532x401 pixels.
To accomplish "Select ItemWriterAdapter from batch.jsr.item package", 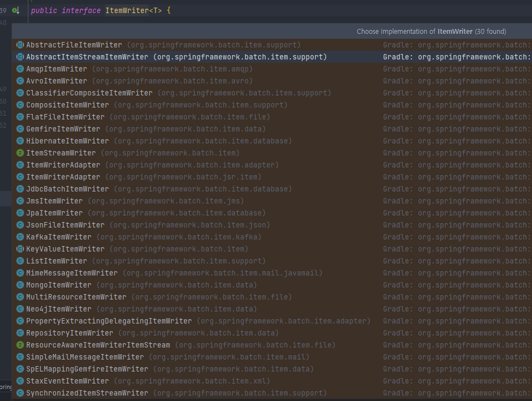I will pyautogui.click(x=272, y=177).
